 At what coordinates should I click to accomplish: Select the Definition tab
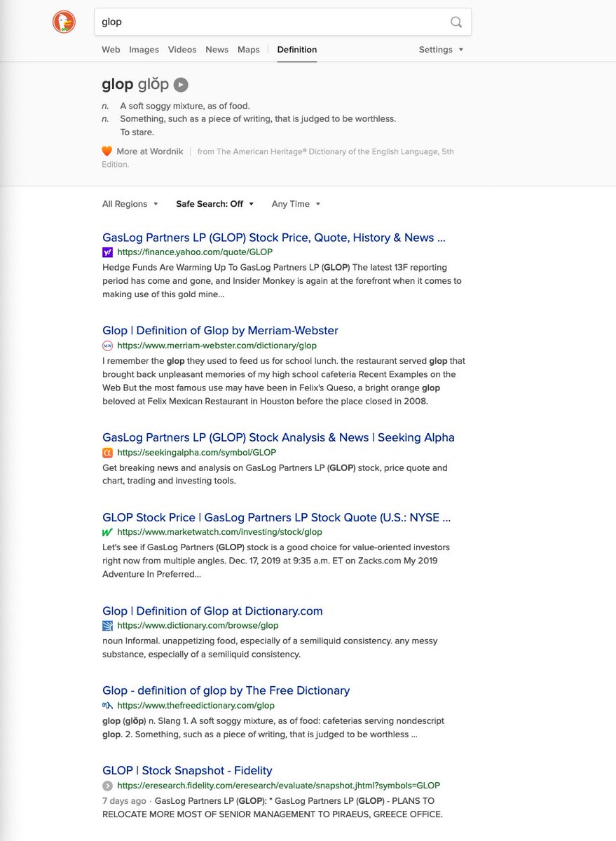pos(297,50)
